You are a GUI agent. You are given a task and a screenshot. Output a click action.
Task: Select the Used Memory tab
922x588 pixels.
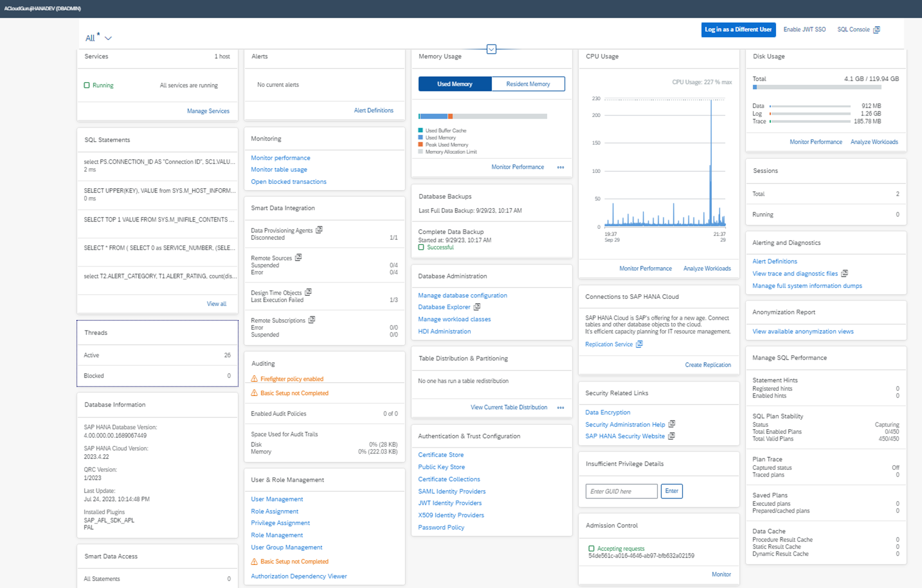coord(455,84)
